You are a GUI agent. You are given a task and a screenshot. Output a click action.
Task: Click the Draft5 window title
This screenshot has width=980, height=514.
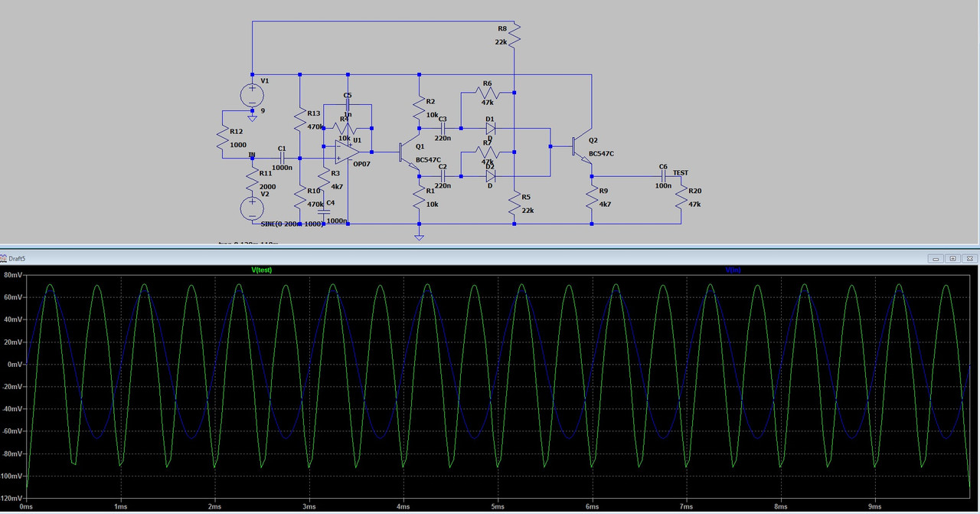pyautogui.click(x=16, y=259)
